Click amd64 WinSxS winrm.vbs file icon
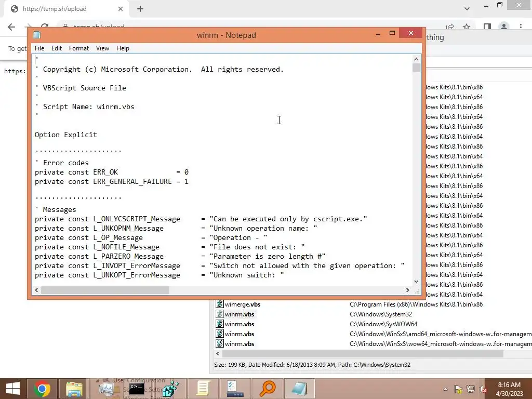The image size is (532, 399). click(220, 334)
